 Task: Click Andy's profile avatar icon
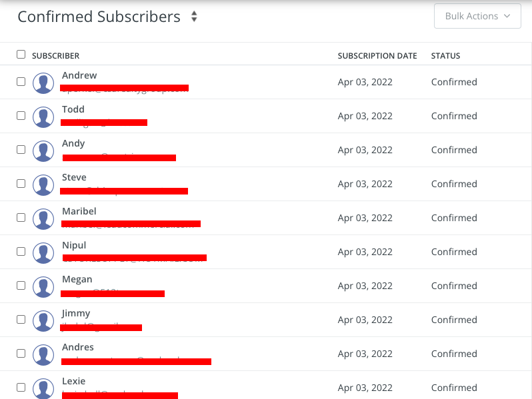[x=43, y=151]
